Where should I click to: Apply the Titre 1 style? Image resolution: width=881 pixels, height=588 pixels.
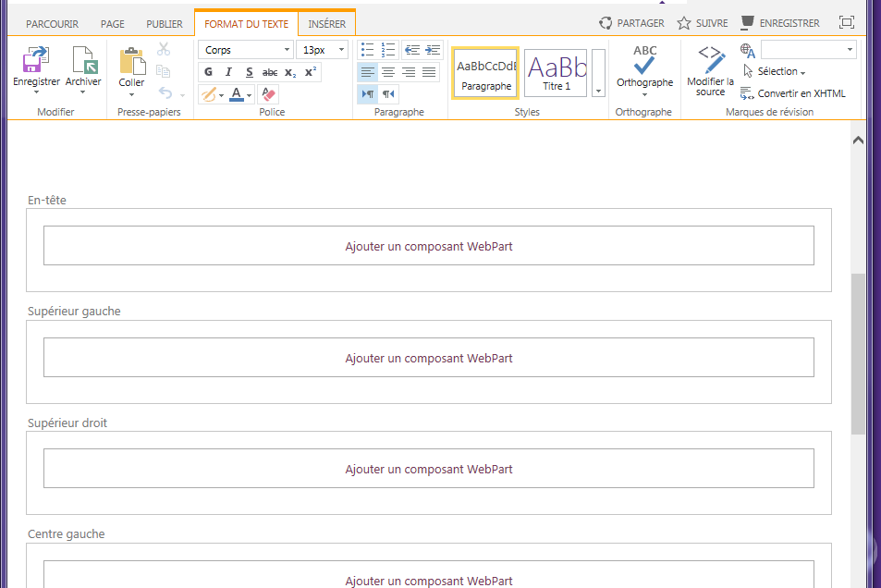pyautogui.click(x=556, y=73)
